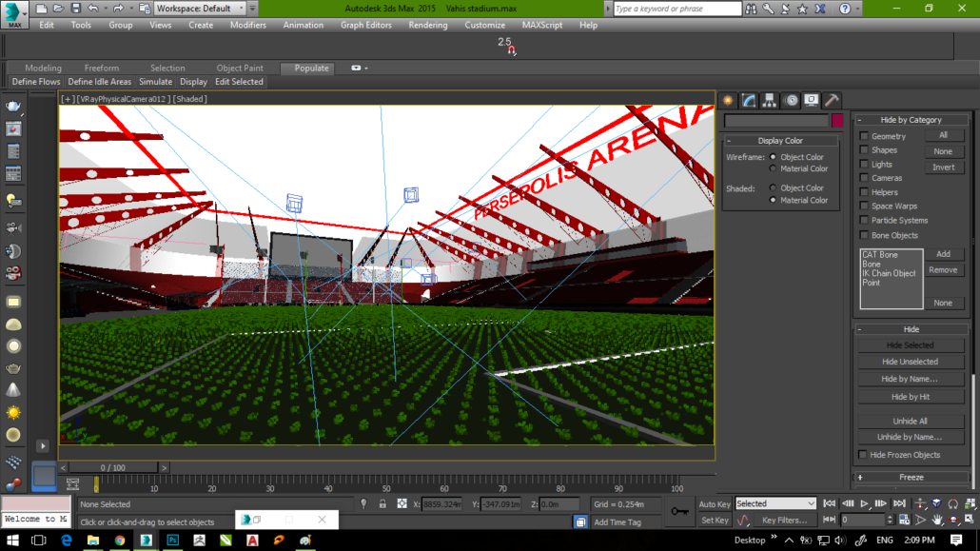Click the Windows Start button
The image size is (980, 551).
(x=12, y=540)
